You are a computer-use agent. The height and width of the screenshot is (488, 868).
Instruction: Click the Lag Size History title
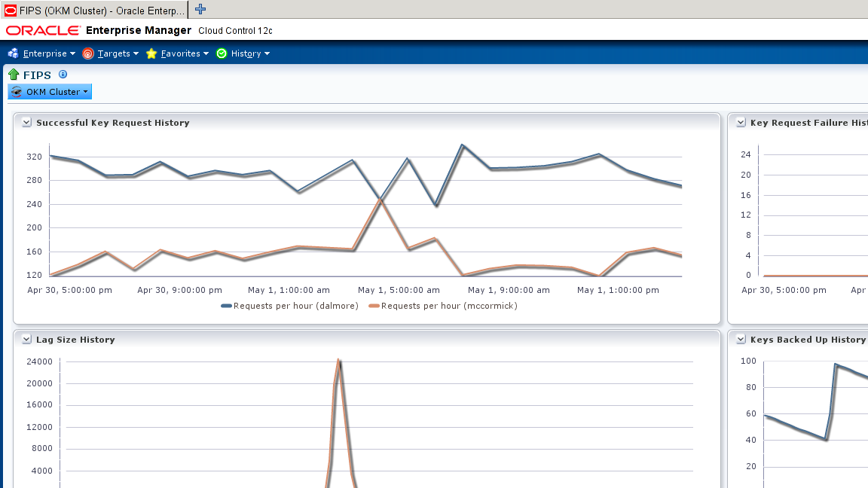click(76, 340)
